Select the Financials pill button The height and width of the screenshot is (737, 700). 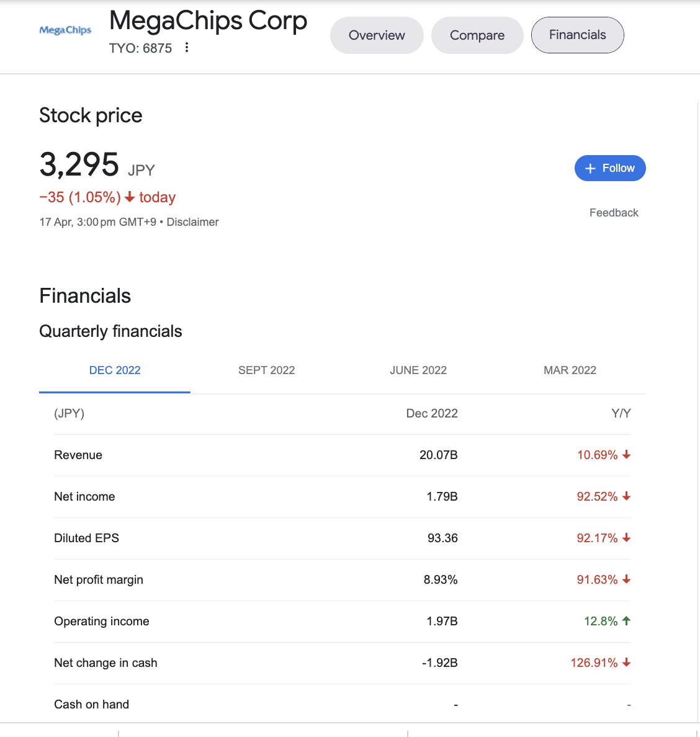click(x=577, y=35)
